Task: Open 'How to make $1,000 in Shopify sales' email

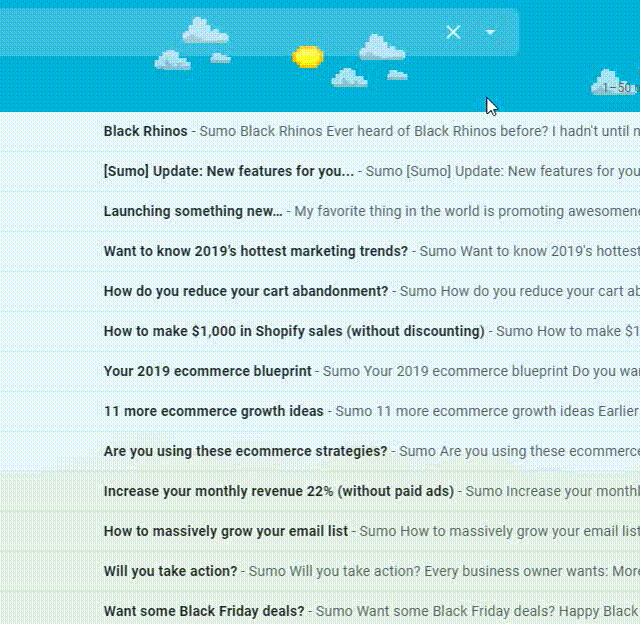Action: coord(293,331)
